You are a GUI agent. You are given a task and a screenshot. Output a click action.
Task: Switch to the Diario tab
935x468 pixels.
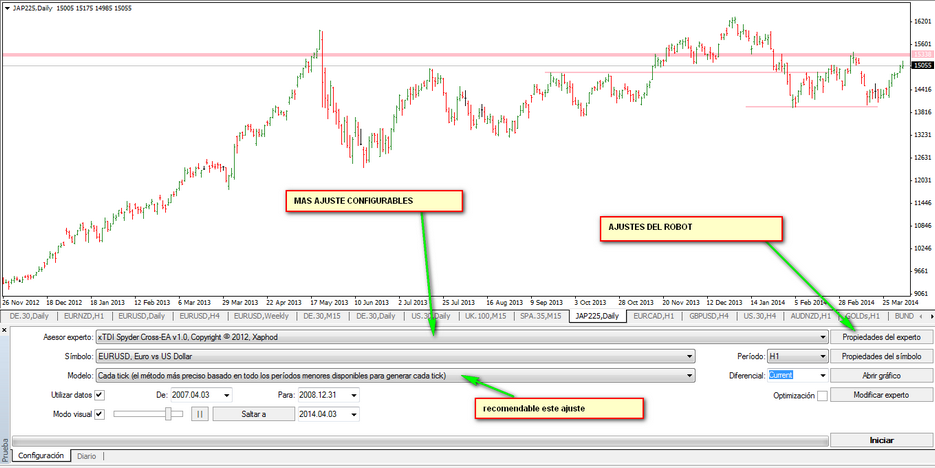coord(87,456)
